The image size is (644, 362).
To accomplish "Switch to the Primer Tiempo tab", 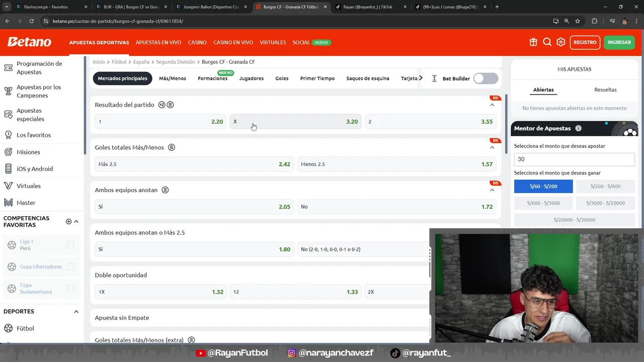I will coord(317,78).
